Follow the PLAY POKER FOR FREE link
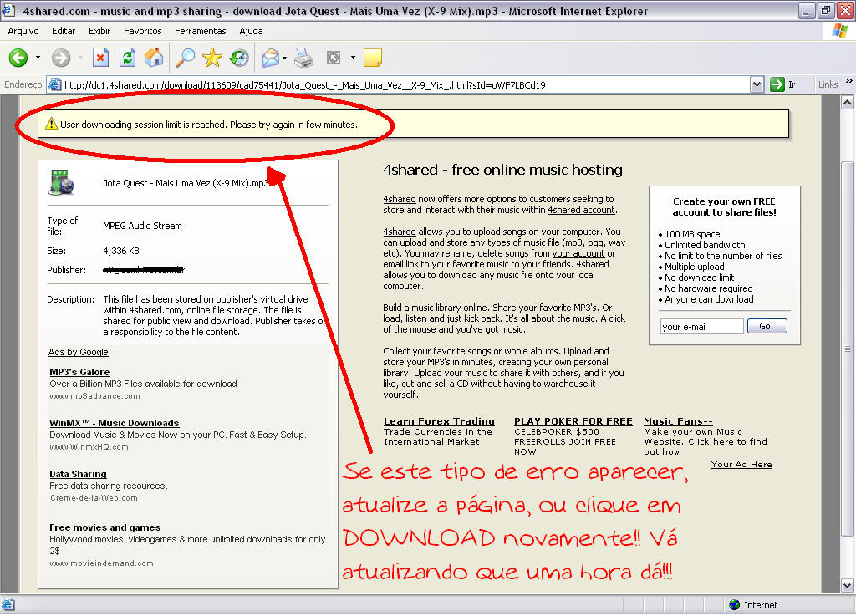Viewport: 856px width, 616px height. 573,421
